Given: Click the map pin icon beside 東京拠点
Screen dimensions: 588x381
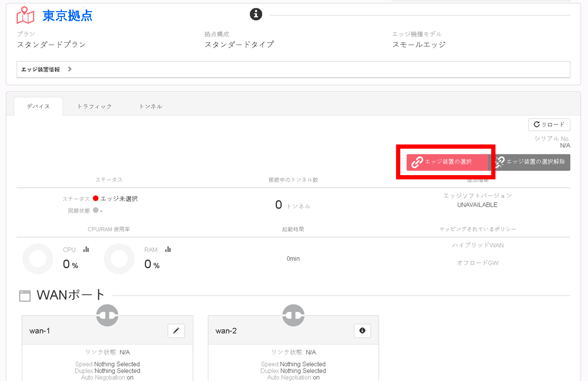Looking at the screenshot, I should pyautogui.click(x=25, y=15).
